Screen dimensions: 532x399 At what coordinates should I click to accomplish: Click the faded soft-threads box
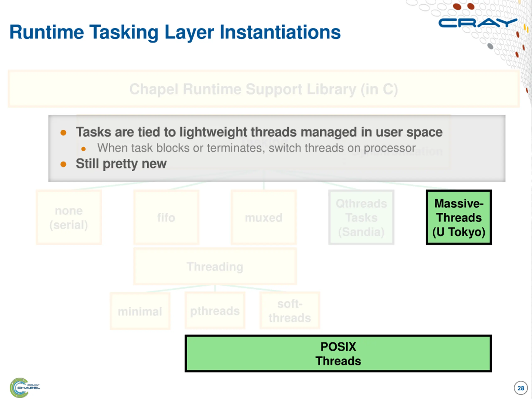pos(290,310)
